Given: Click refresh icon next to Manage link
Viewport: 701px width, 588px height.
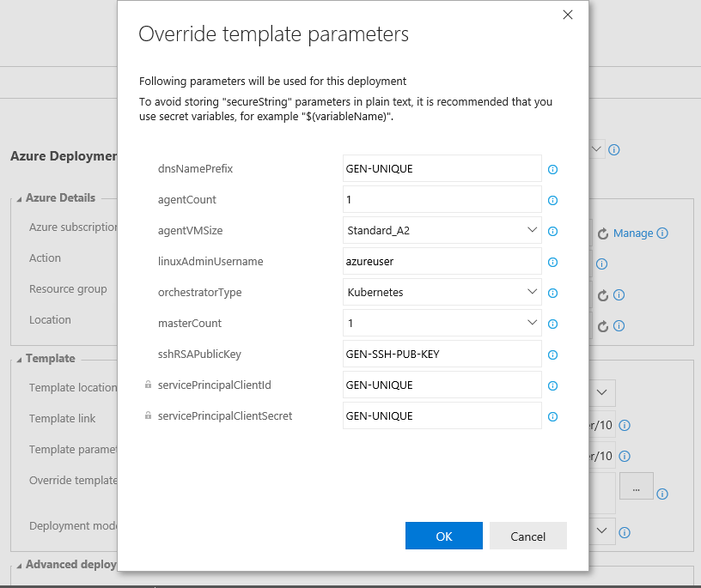Looking at the screenshot, I should (603, 233).
